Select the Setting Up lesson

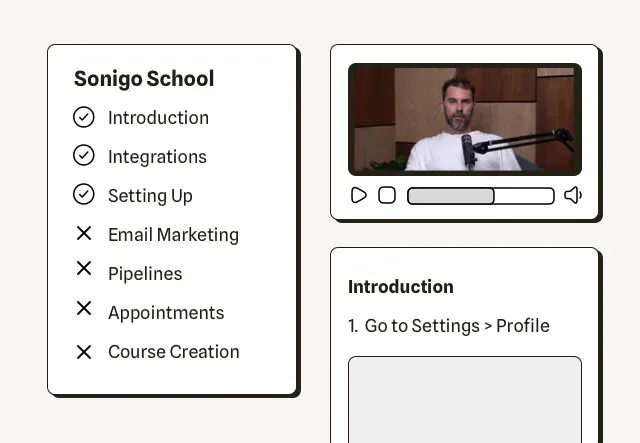(150, 196)
